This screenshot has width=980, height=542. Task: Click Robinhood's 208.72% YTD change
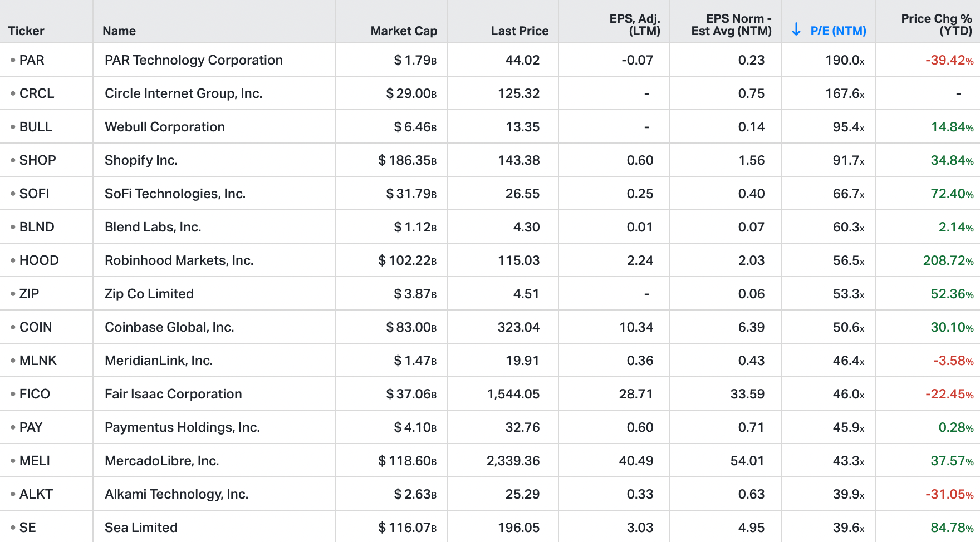949,260
